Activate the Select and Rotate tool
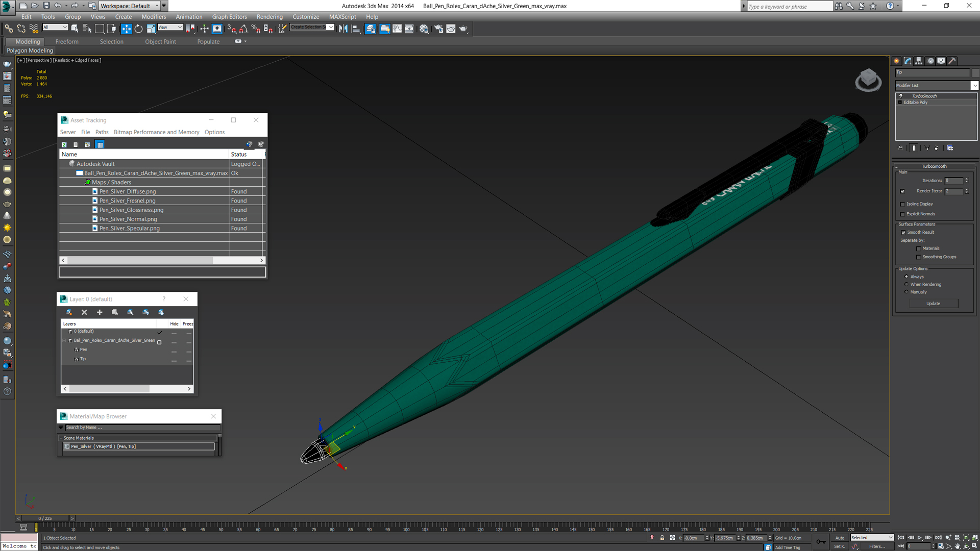Screen dimensions: 980x551 138,29
